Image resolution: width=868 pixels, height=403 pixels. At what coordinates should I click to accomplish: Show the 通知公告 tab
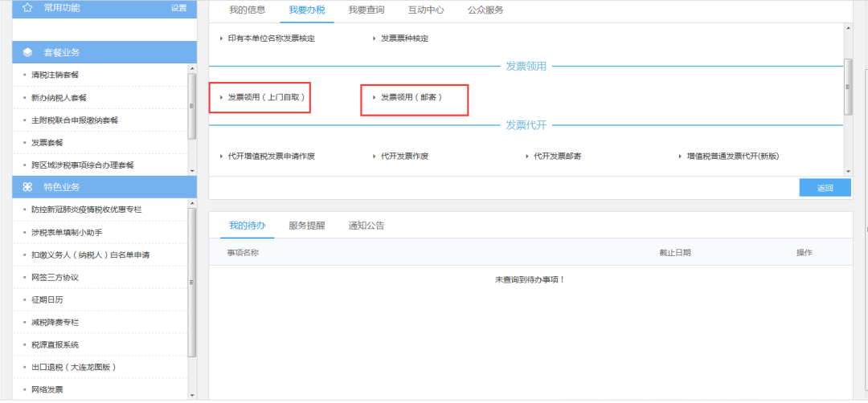tap(366, 226)
